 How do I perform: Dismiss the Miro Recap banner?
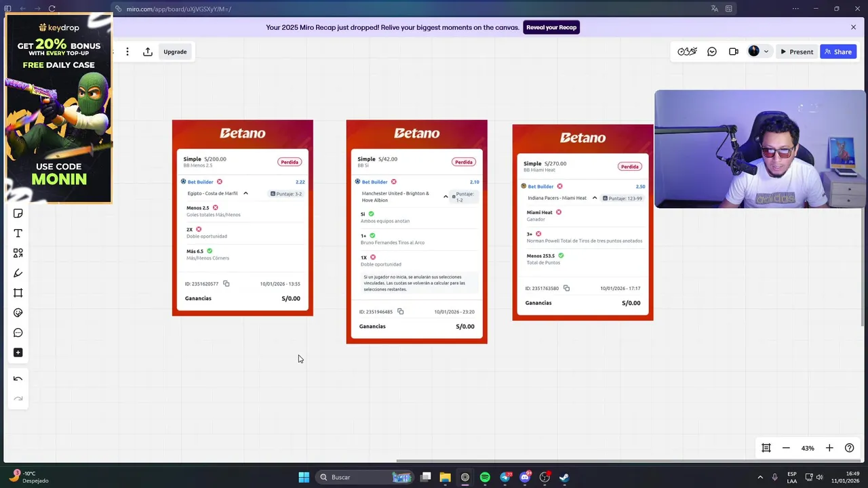pos(853,27)
